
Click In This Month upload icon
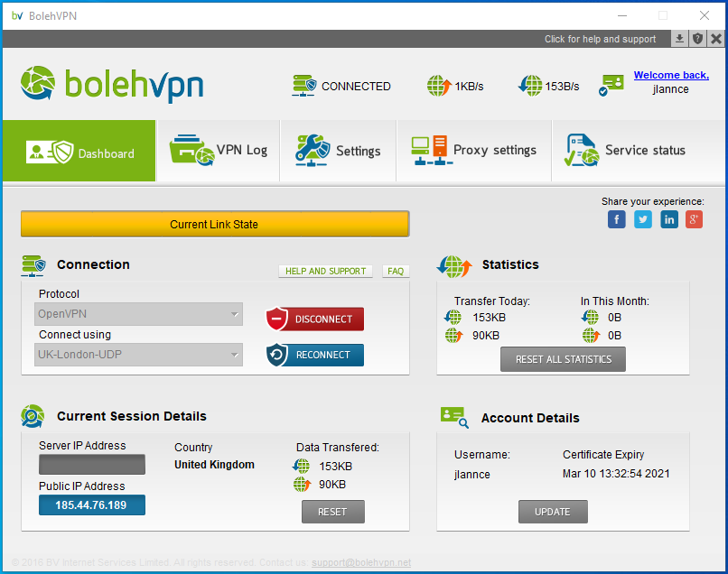(591, 335)
